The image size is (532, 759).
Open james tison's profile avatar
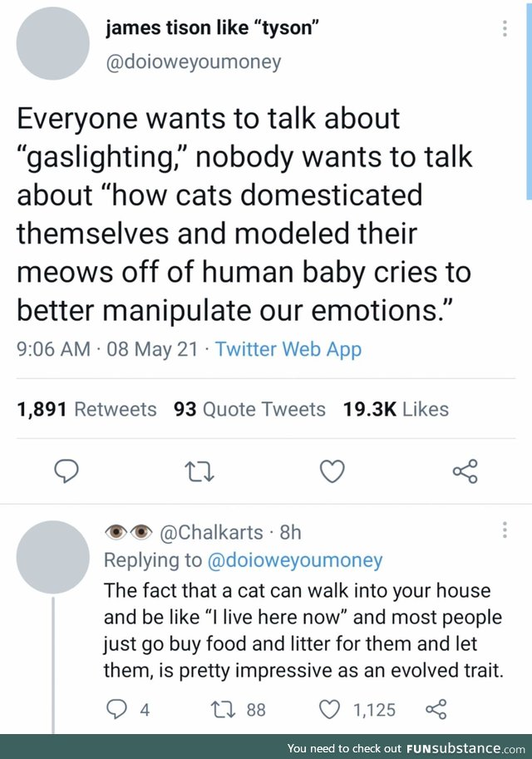(x=53, y=44)
